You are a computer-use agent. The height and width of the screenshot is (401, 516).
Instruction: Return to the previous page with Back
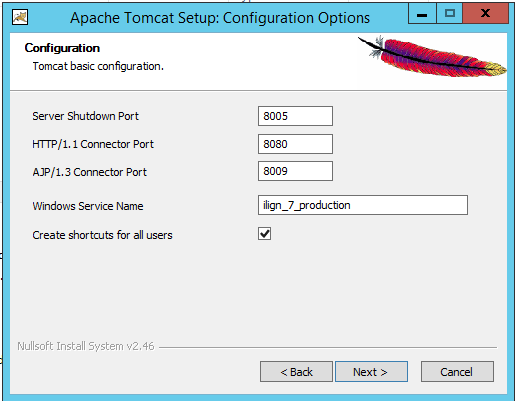(x=296, y=371)
